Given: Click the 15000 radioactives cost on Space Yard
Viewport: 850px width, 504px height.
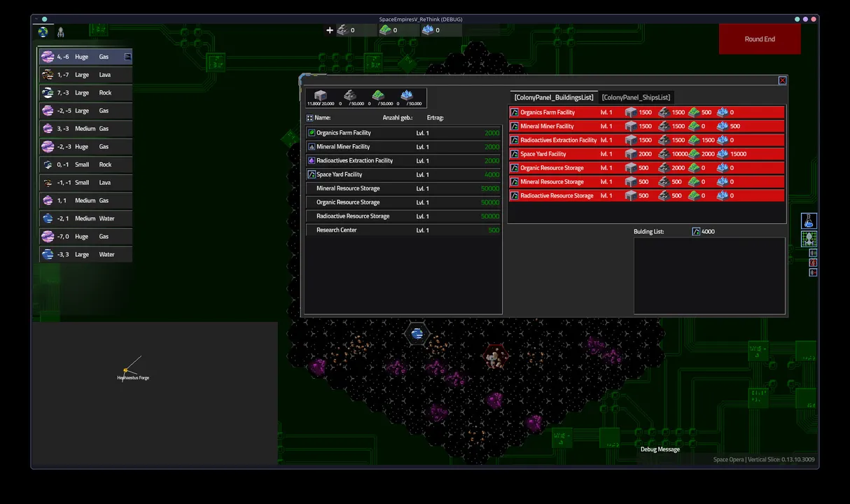Looking at the screenshot, I should click(x=738, y=154).
